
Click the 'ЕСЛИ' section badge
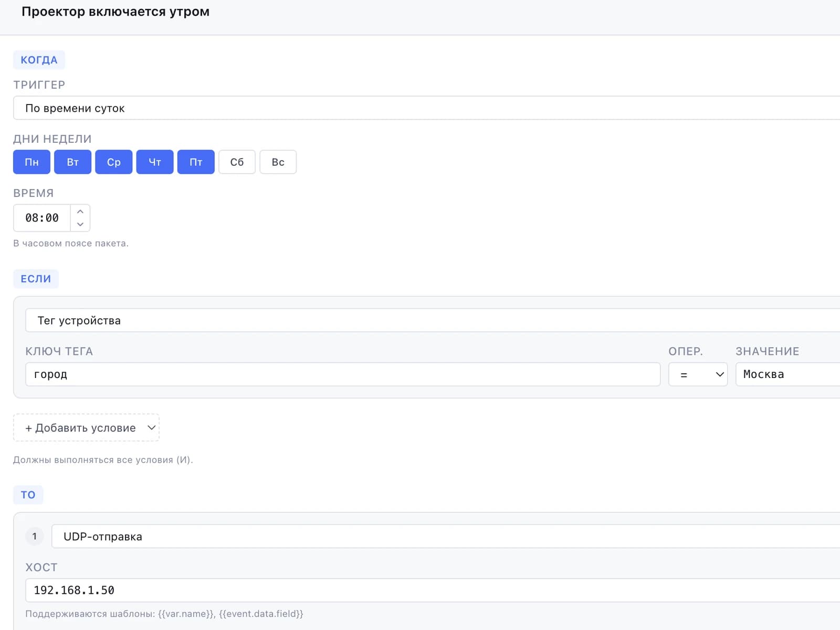coord(36,279)
